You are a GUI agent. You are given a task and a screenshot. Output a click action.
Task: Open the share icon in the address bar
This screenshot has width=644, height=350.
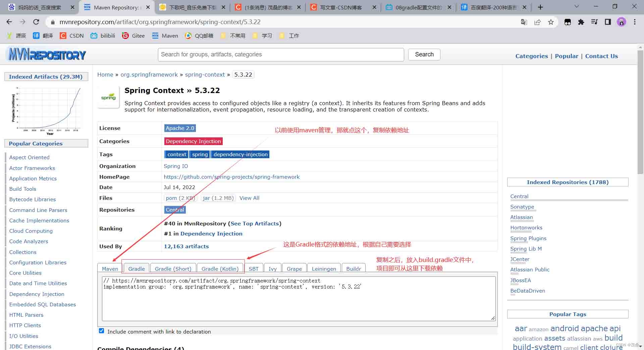[537, 22]
